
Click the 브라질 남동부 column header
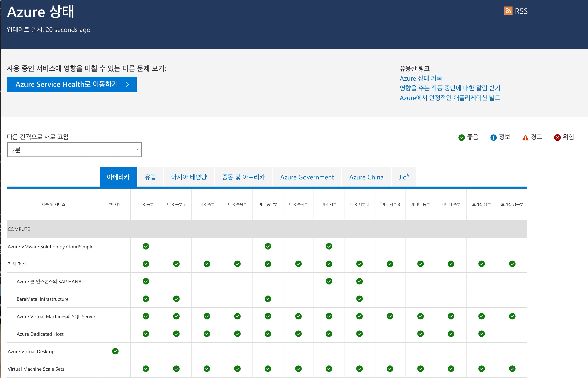point(512,204)
